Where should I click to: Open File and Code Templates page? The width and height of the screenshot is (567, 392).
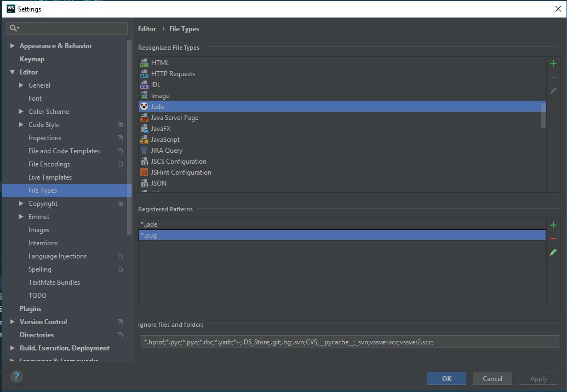point(64,151)
